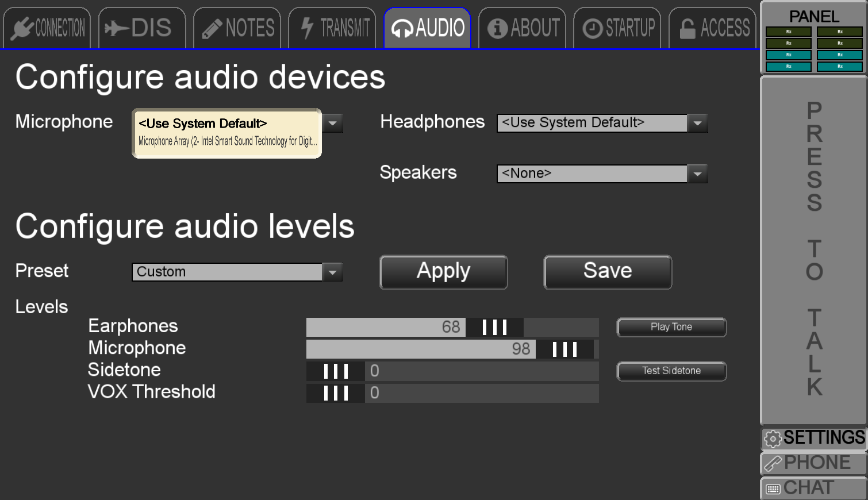
Task: Select the Audio headphones tab
Action: (427, 28)
